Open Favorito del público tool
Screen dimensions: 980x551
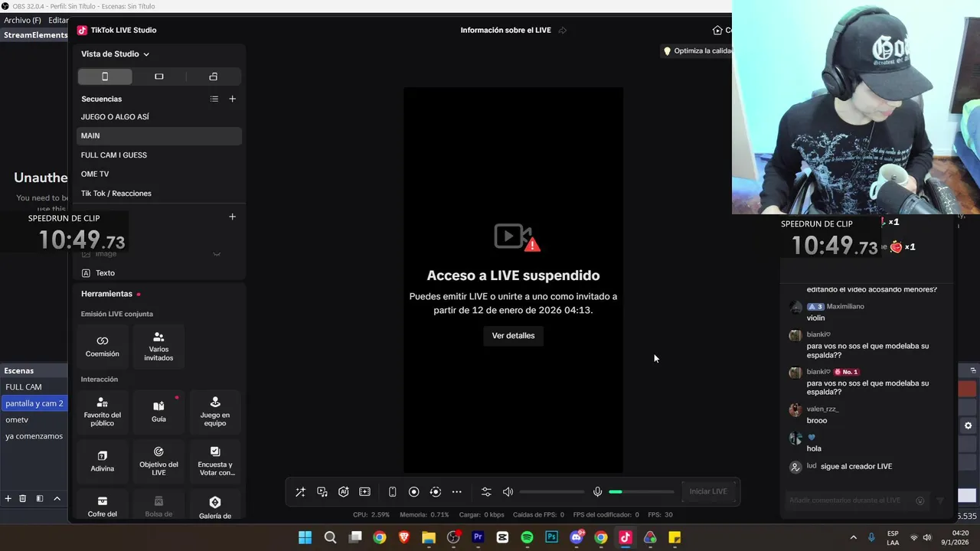pyautogui.click(x=103, y=411)
